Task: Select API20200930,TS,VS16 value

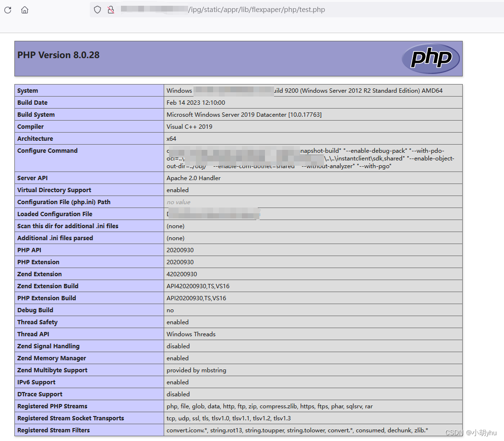Action: point(196,298)
